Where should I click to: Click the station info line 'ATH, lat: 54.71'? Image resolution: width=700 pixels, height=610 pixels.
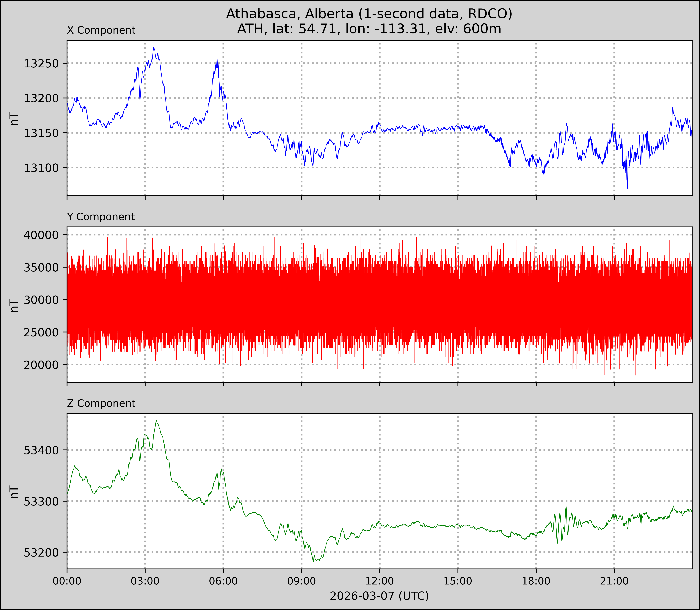(x=369, y=29)
